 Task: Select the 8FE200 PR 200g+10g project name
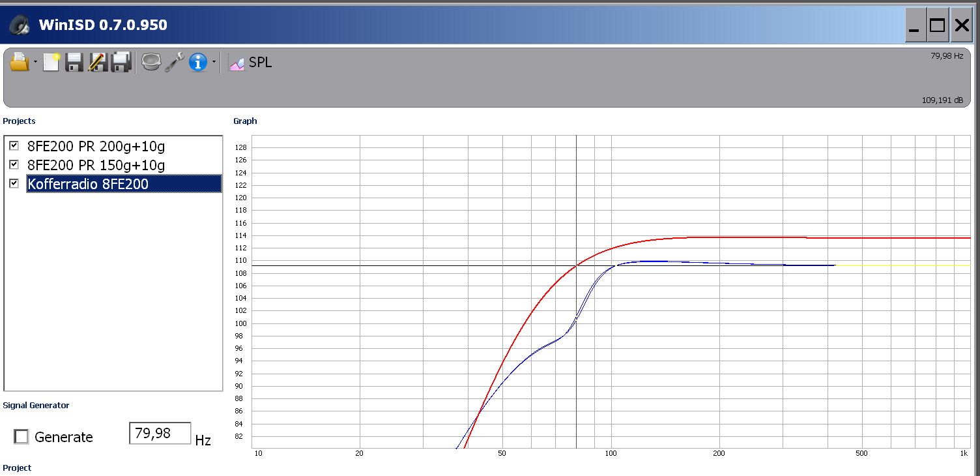click(96, 146)
